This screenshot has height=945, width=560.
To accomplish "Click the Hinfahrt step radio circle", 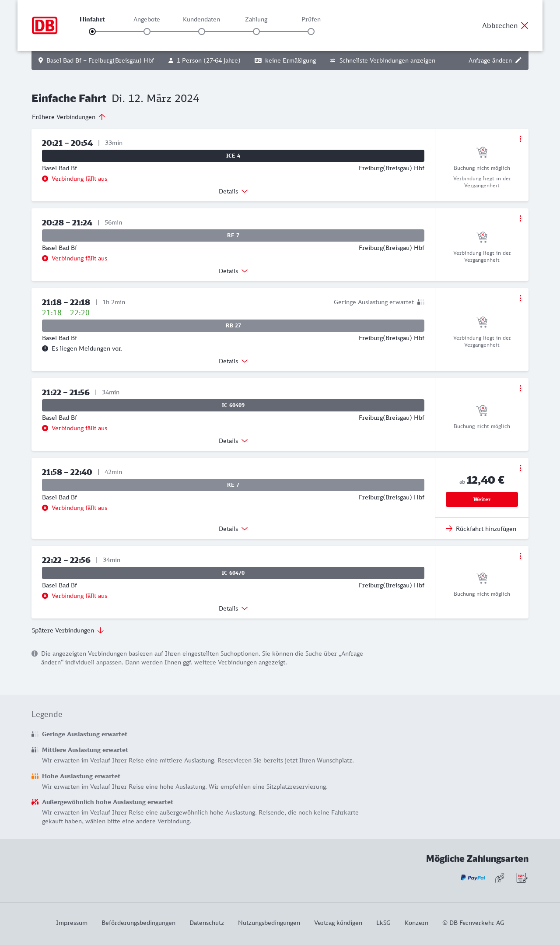I will coord(92,32).
